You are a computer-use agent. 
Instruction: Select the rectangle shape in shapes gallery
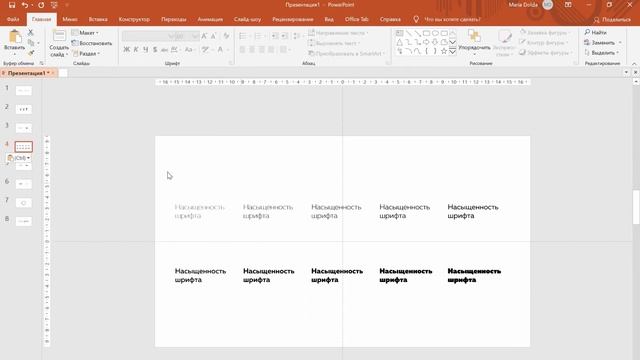click(x=427, y=33)
